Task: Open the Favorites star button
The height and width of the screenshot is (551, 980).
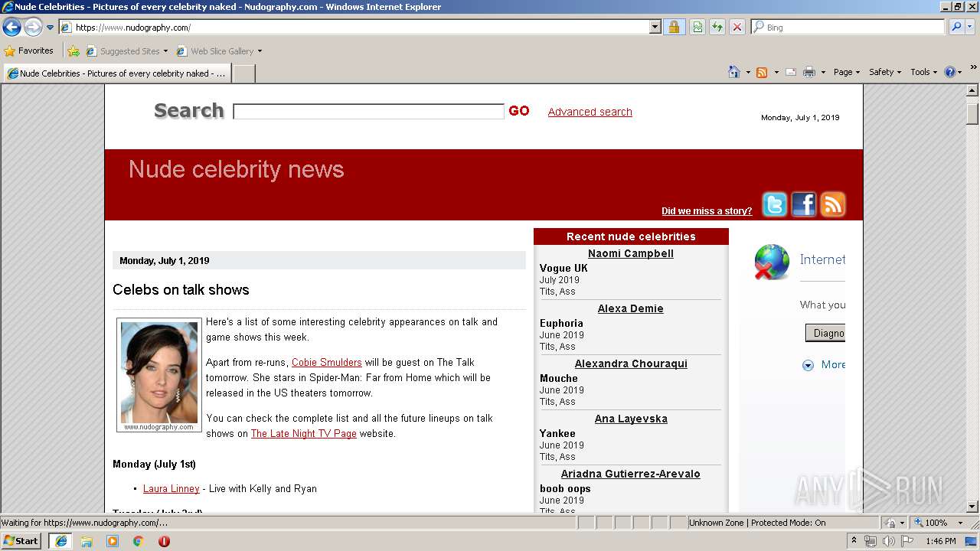Action: 28,51
